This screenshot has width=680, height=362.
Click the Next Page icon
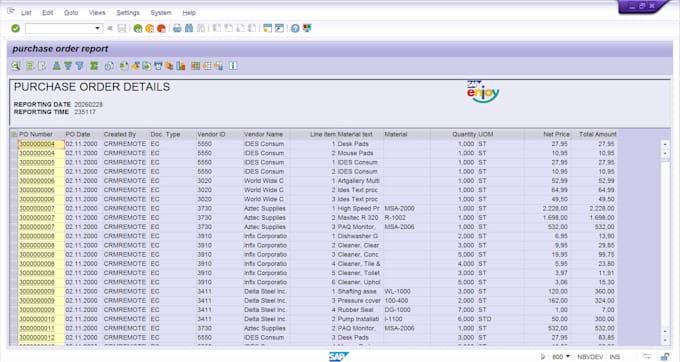point(240,28)
